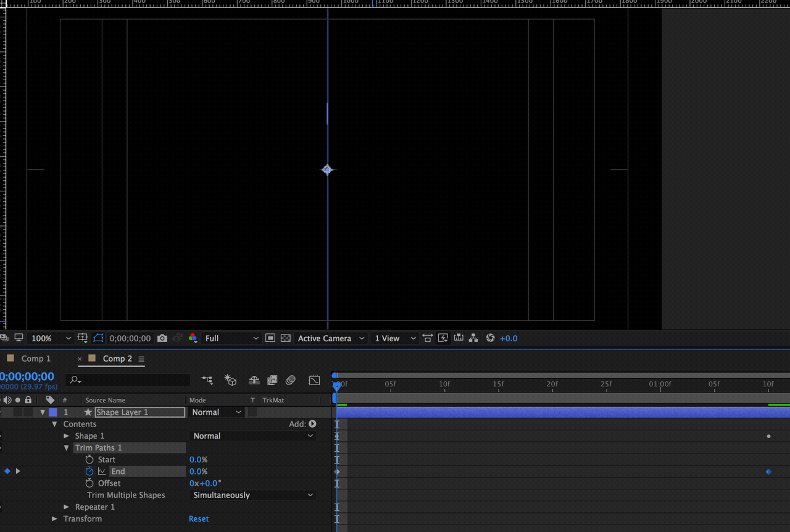Collapse the Shape Layer 1 twirl arrow
Viewport: 790px width, 532px height.
pyautogui.click(x=43, y=412)
